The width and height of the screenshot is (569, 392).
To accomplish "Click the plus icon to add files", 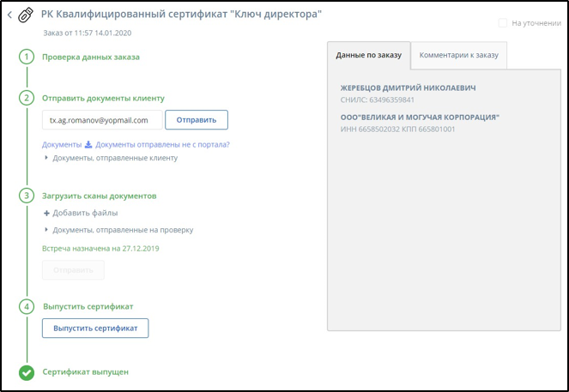I will click(x=46, y=213).
